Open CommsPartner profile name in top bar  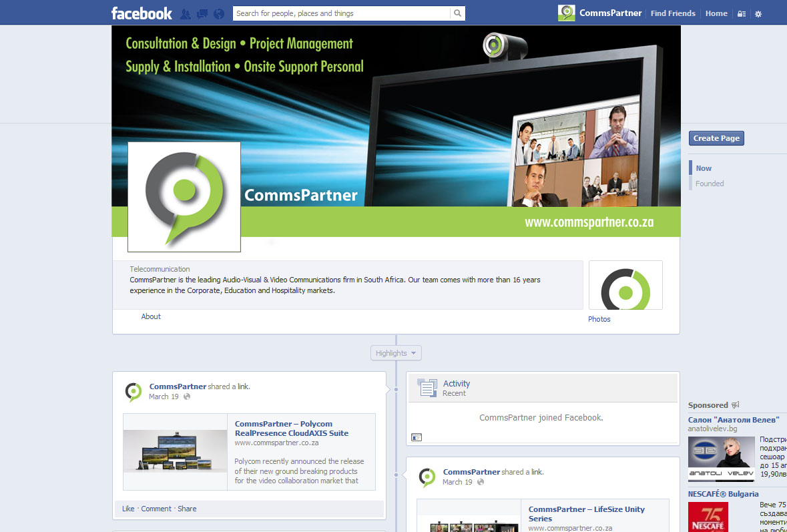coord(610,13)
